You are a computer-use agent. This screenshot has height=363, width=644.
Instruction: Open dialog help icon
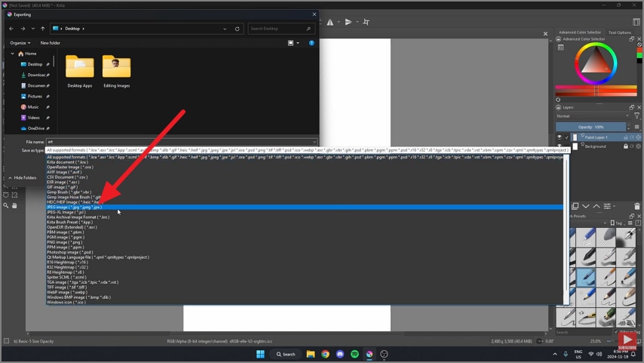point(311,43)
